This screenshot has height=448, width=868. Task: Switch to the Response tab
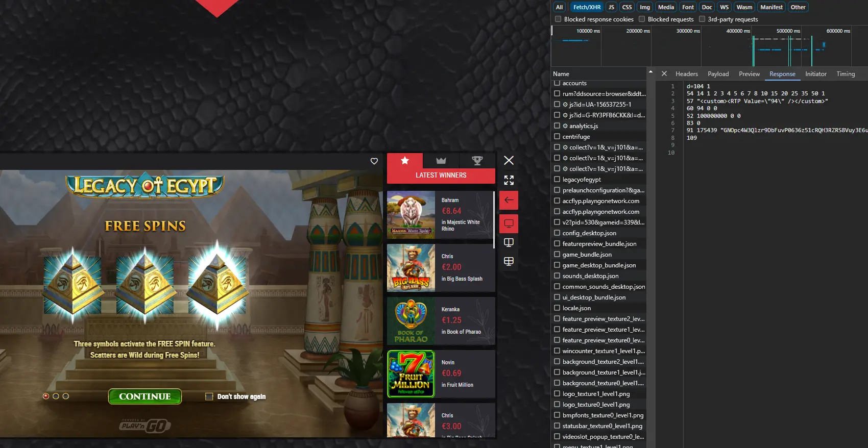click(782, 74)
